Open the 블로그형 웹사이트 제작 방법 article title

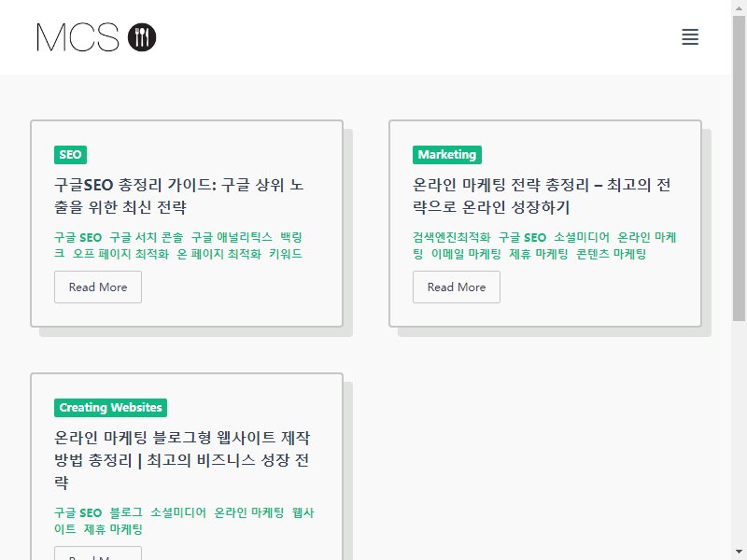[x=182, y=460]
